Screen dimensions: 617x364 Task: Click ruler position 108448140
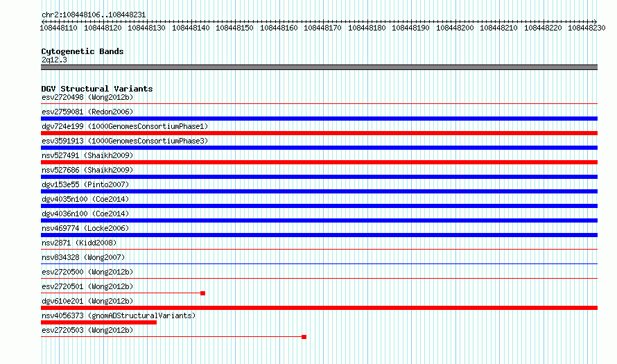pos(191,28)
